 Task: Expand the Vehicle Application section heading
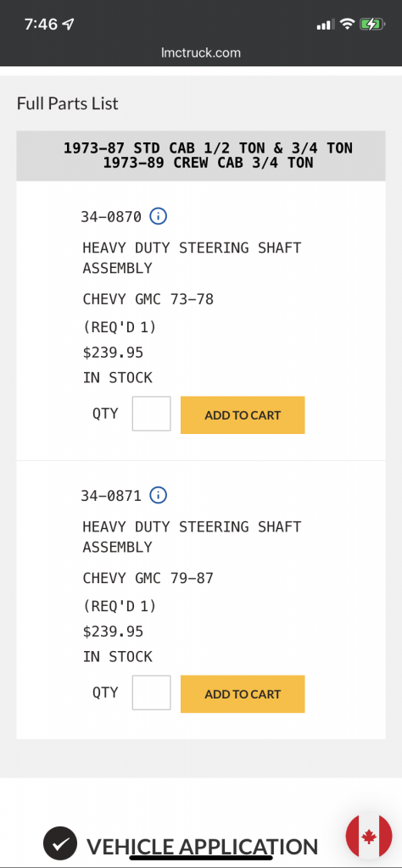pos(202,846)
